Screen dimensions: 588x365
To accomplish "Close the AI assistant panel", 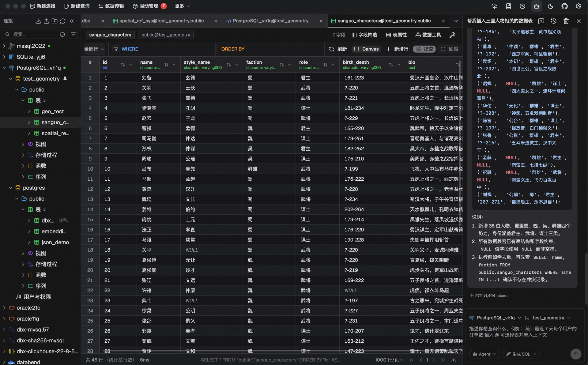I will point(579,21).
